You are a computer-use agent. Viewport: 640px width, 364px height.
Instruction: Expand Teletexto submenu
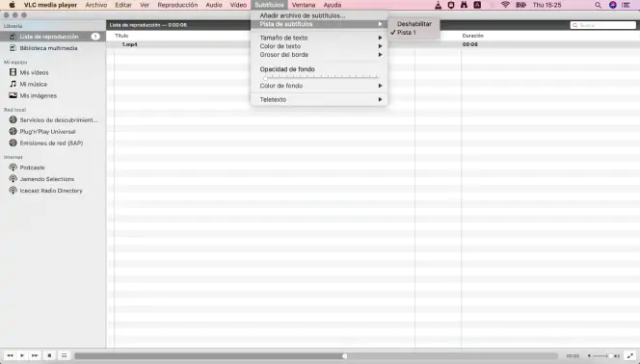tap(319, 99)
